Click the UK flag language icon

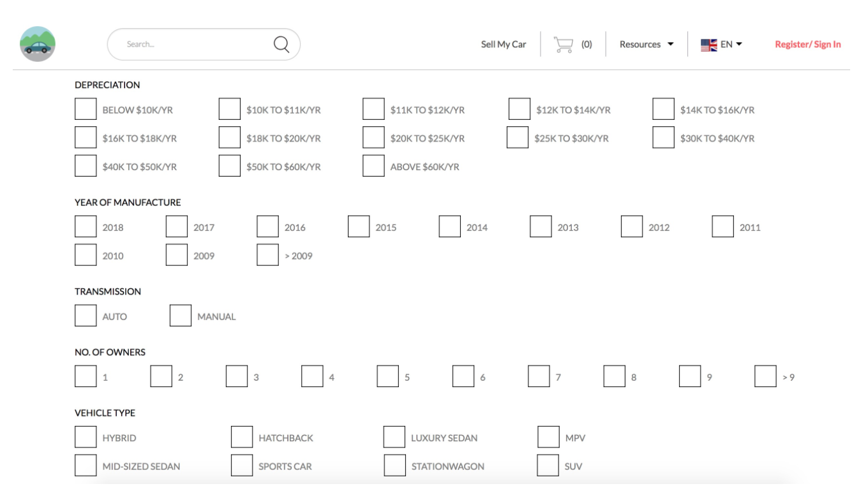tap(709, 45)
